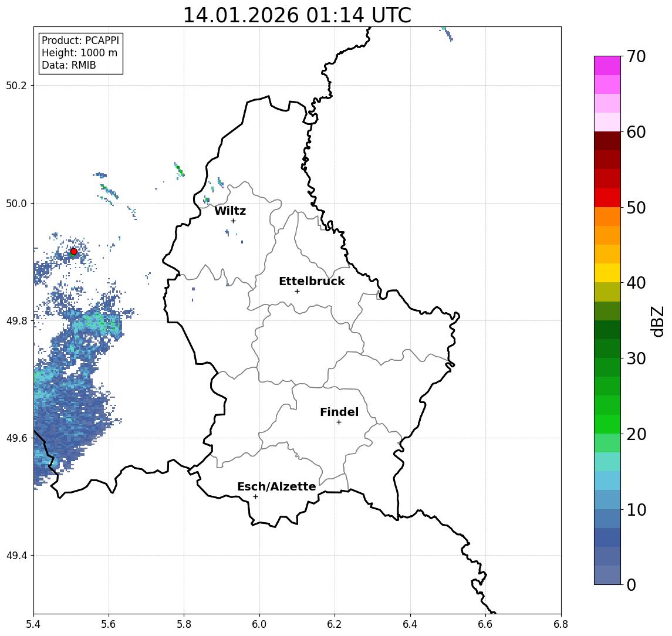Click the longitude tick label 5.4
Viewport: 672px width, 636px height.
(x=33, y=624)
